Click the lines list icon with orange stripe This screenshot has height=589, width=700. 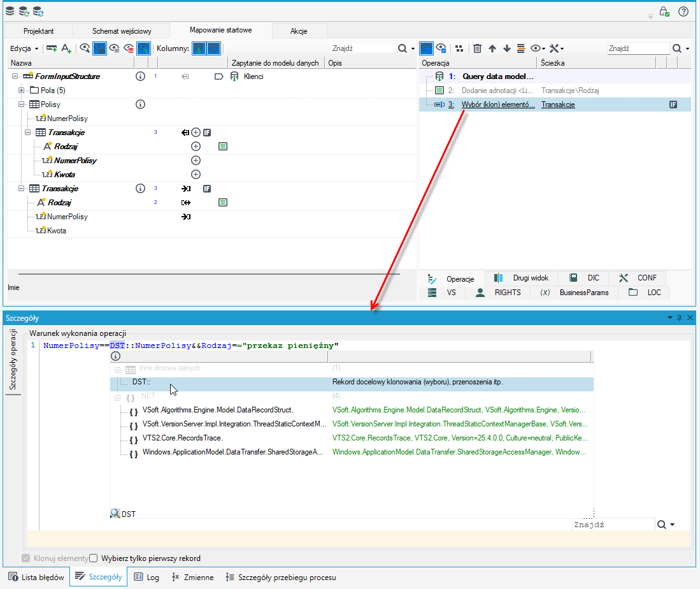click(x=520, y=48)
